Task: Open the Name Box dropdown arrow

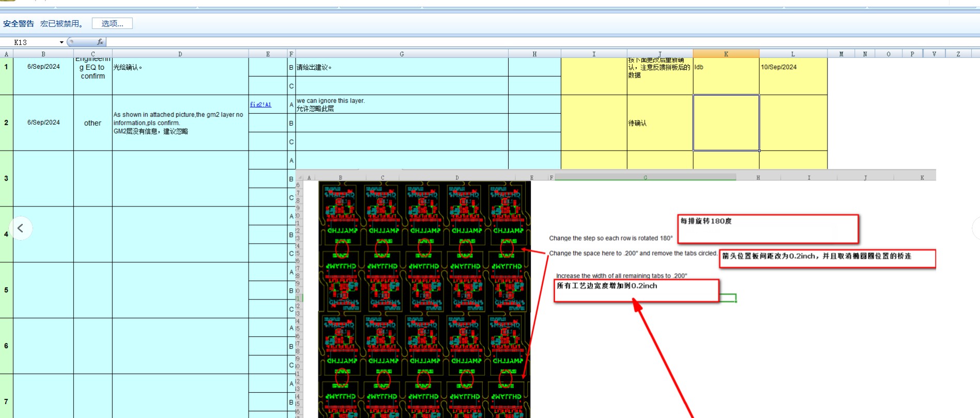Action: tap(62, 42)
